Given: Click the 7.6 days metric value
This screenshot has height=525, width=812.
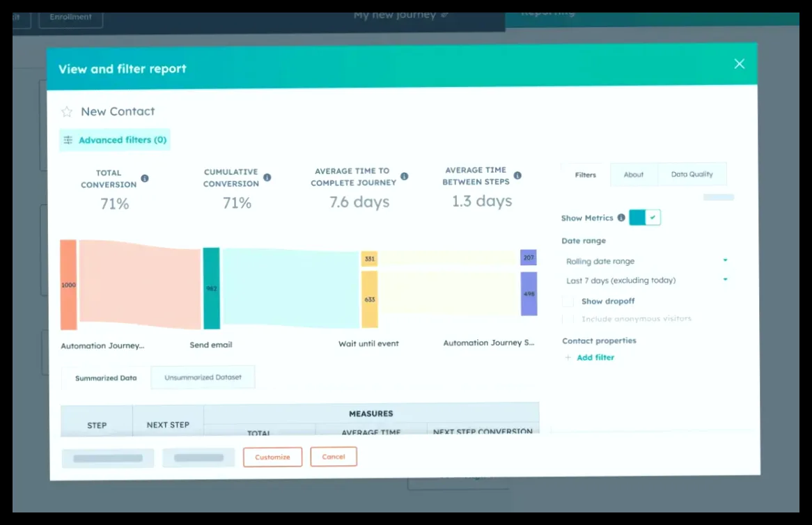Looking at the screenshot, I should click(x=359, y=202).
